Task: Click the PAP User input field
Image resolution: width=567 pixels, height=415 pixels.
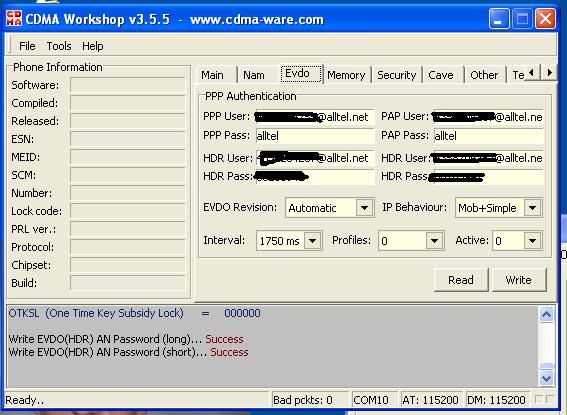Action: [x=489, y=117]
